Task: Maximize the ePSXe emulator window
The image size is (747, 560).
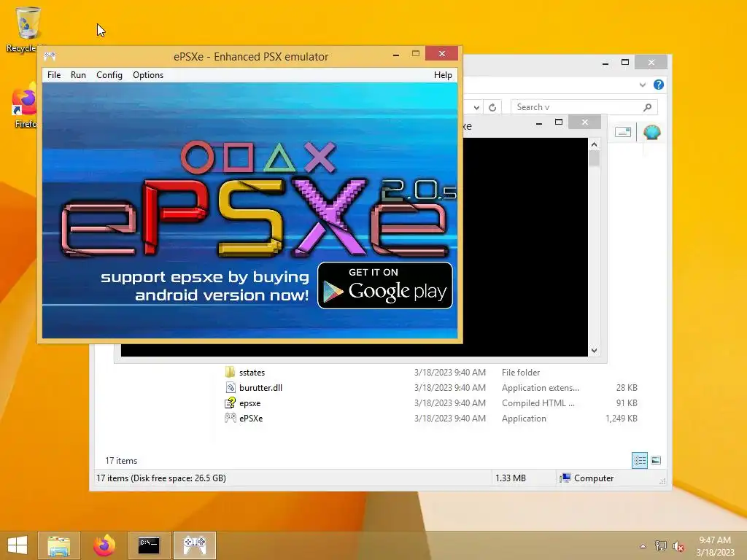Action: coord(415,53)
